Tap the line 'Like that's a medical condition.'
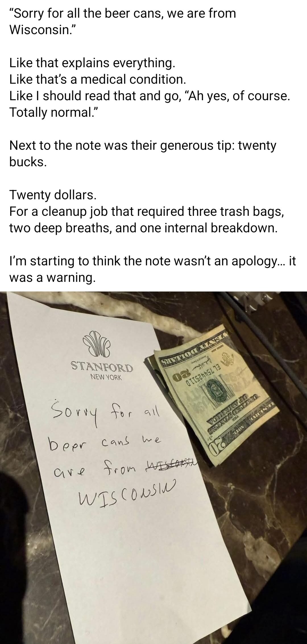The width and height of the screenshot is (307, 644). click(x=98, y=79)
